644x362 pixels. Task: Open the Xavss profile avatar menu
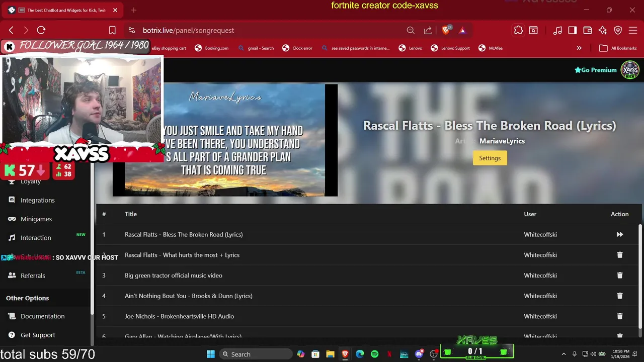pyautogui.click(x=630, y=70)
